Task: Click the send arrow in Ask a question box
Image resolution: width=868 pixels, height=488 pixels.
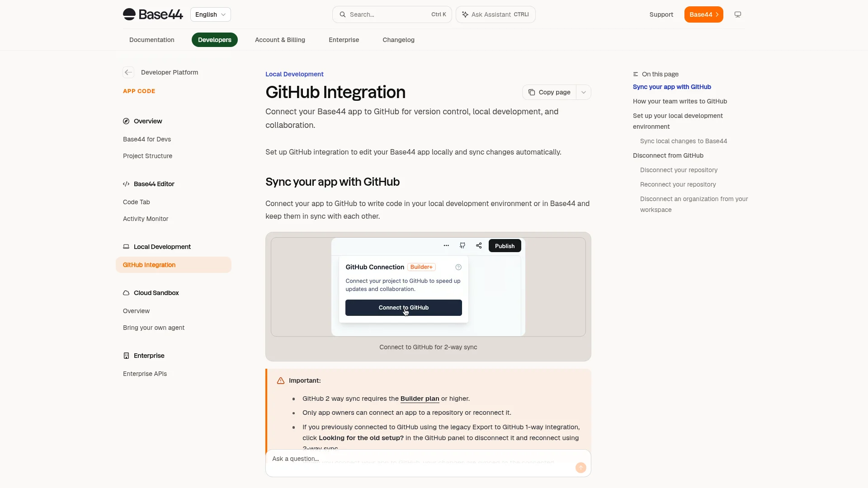Action: click(x=581, y=468)
